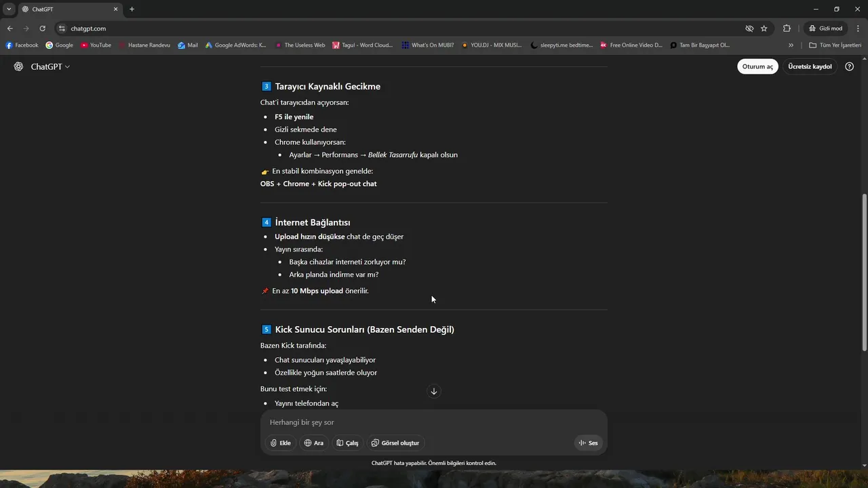Click the page vertical scrollbar thumb
The height and width of the screenshot is (488, 868).
[864, 271]
